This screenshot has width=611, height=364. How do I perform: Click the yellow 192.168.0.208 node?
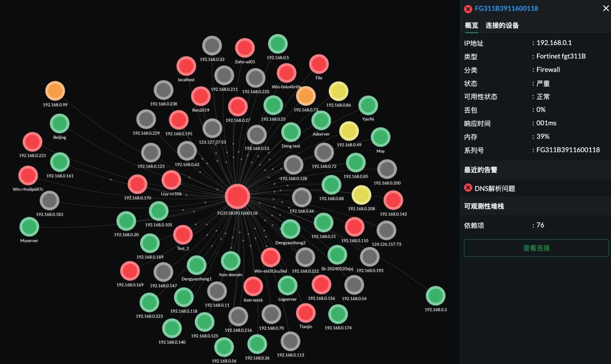pyautogui.click(x=361, y=194)
